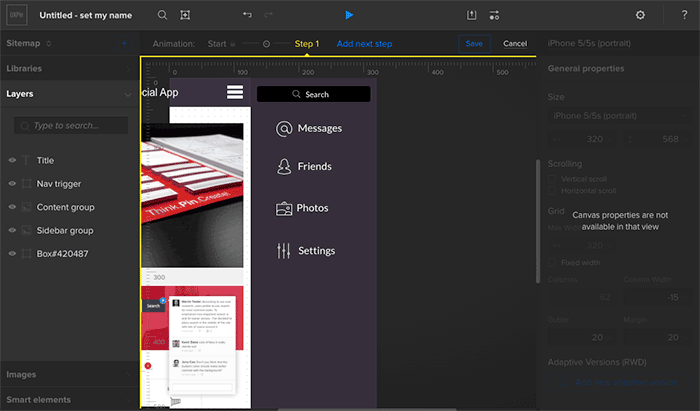700x411 pixels.
Task: Click the lock icon next to Start
Action: click(233, 44)
